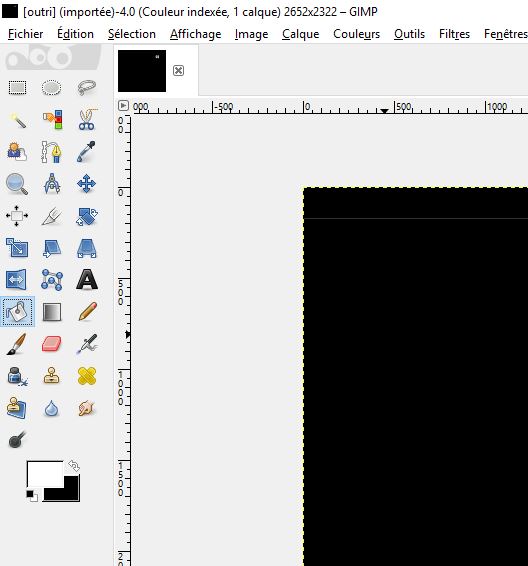Open the Outils menu

(x=409, y=34)
